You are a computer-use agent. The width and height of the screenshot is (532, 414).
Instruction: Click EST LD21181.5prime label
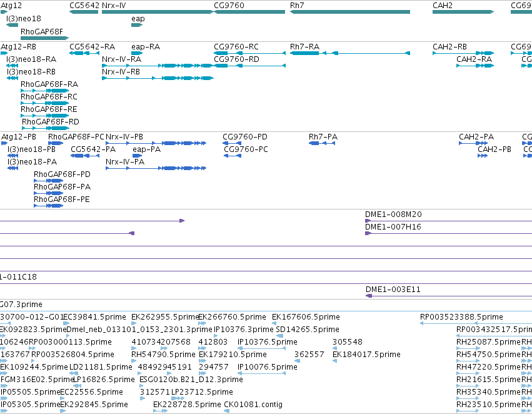click(x=101, y=367)
